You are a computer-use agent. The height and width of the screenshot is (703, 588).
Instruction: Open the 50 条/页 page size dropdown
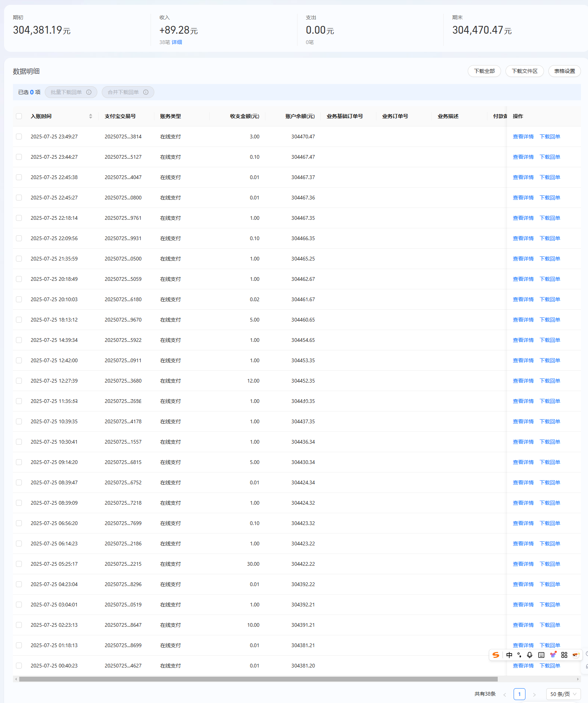coord(563,694)
